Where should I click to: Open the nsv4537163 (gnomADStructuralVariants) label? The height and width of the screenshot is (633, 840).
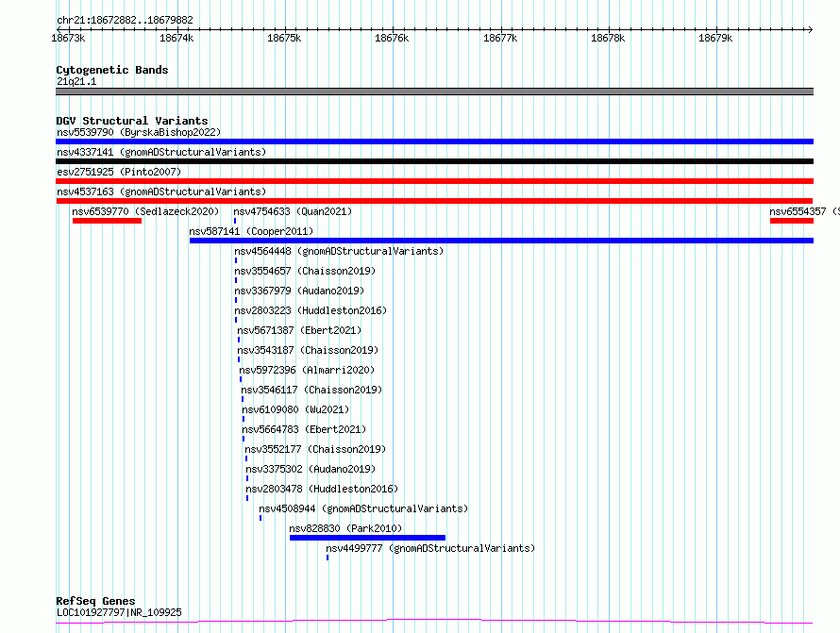(161, 192)
